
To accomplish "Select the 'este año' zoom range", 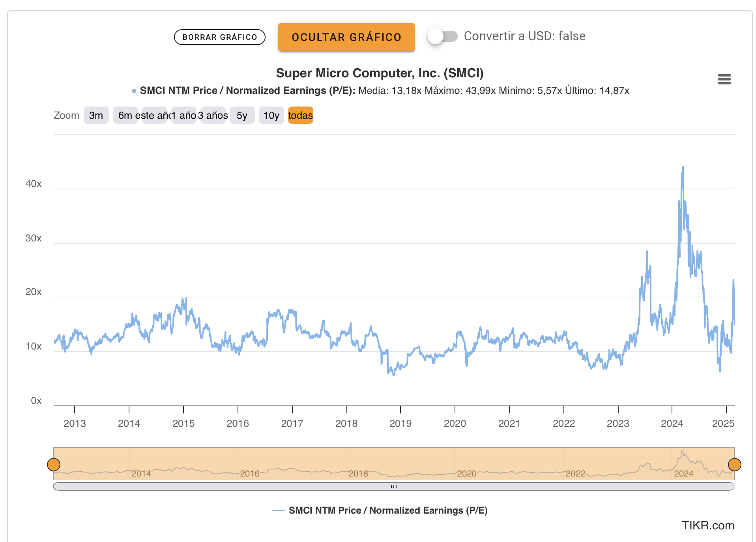I will (154, 115).
